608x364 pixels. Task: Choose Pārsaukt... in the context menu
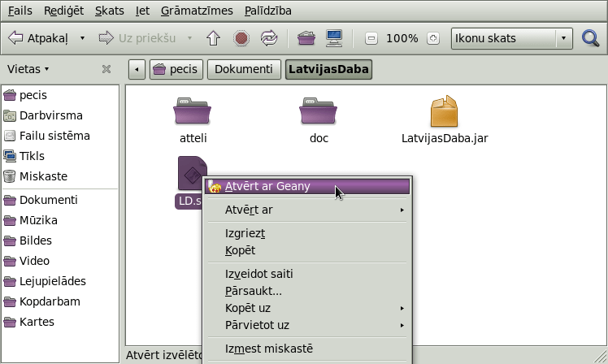(x=307, y=291)
